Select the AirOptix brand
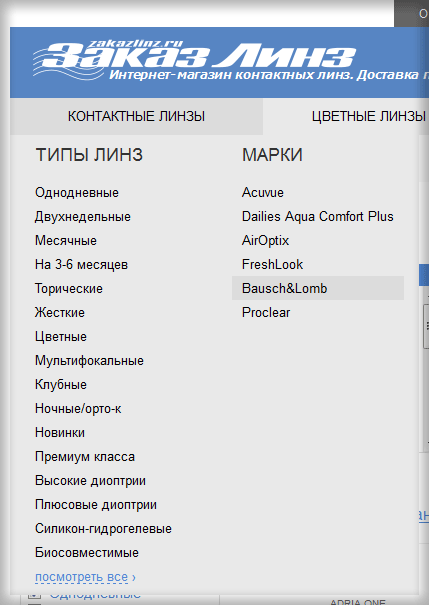429x605 pixels. [x=265, y=240]
